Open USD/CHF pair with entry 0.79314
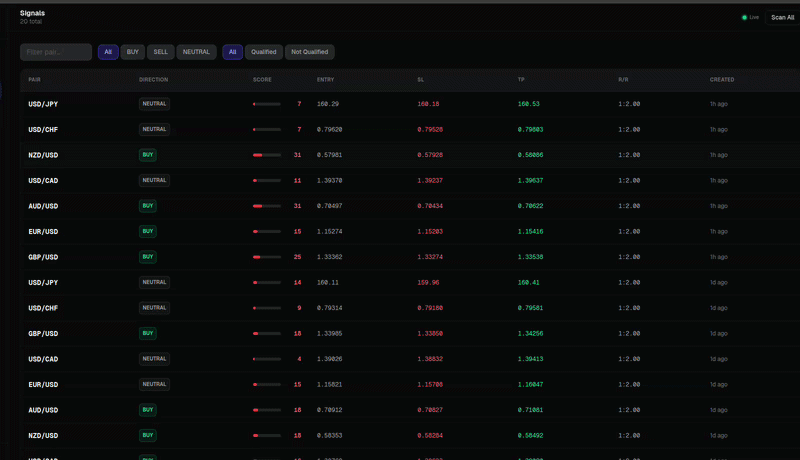This screenshot has height=460, width=800. 43,308
